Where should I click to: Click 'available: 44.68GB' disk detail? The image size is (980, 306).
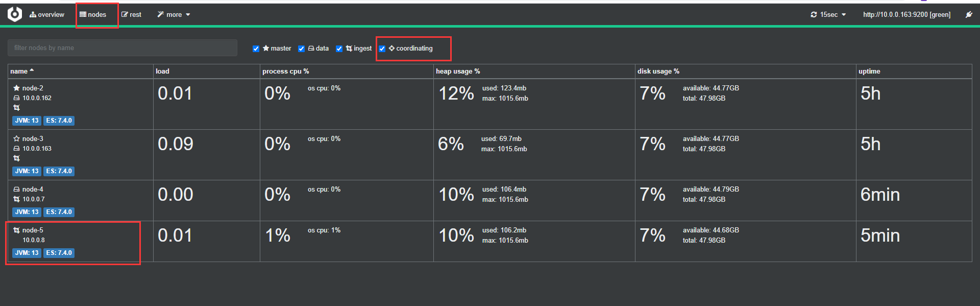coord(711,230)
